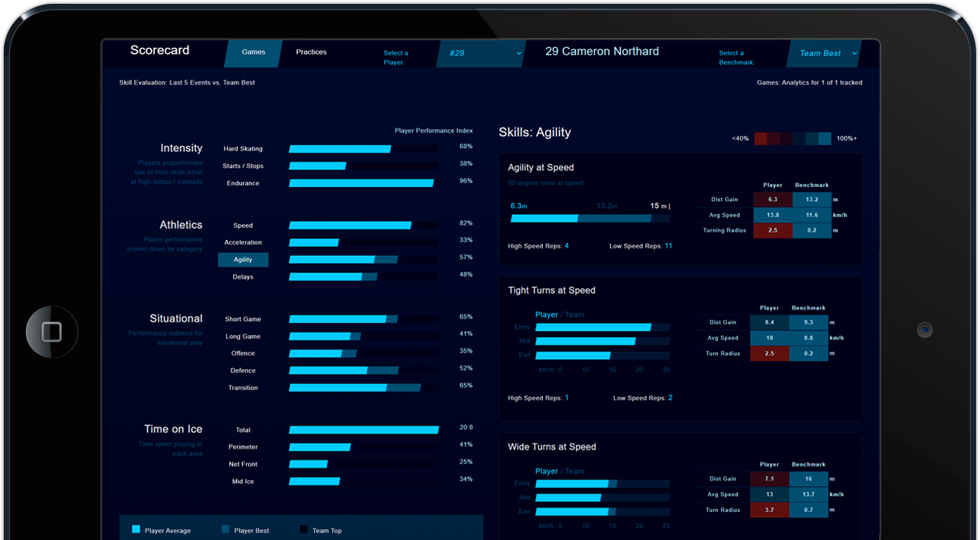The height and width of the screenshot is (540, 980).
Task: Click the Player Average color swatch in legend
Action: 137,529
